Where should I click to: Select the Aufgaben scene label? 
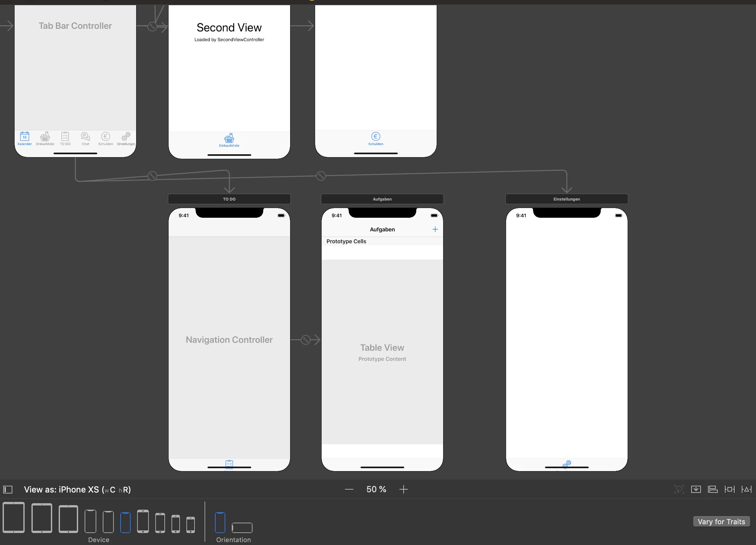(382, 199)
